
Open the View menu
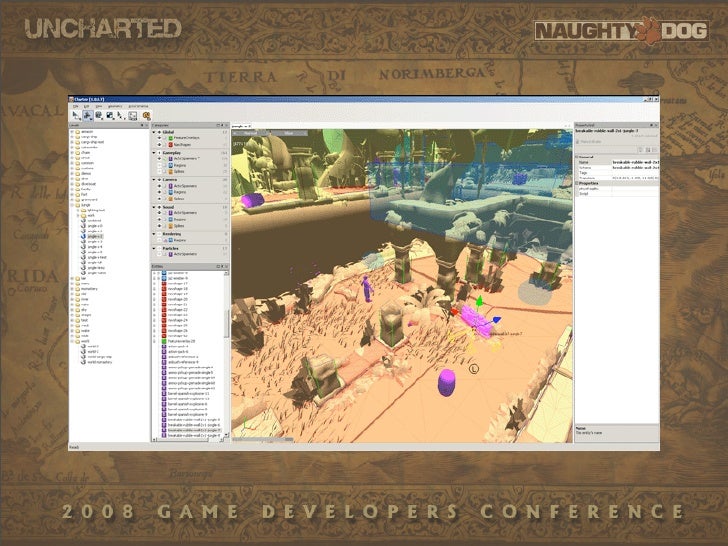coord(98,106)
